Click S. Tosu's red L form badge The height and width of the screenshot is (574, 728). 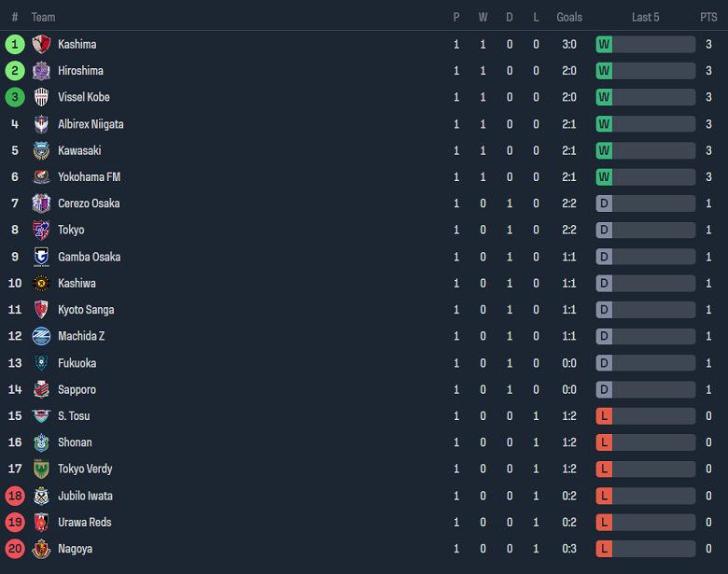[x=604, y=415]
